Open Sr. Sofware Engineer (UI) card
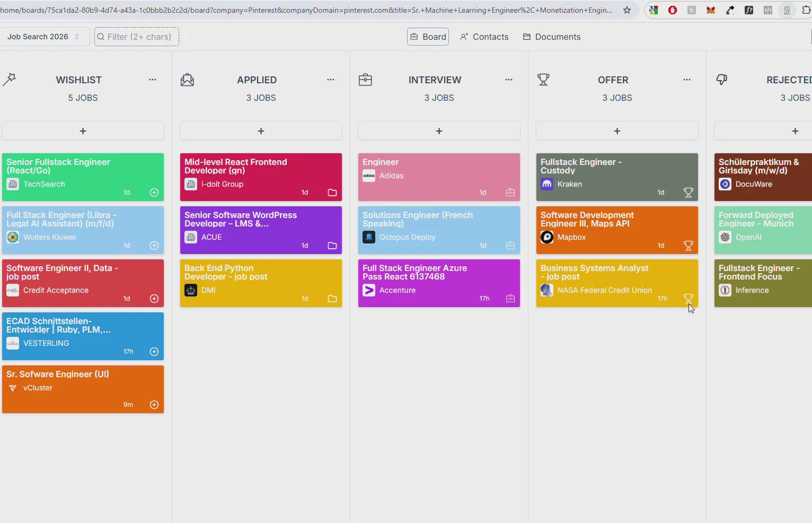 83,389
